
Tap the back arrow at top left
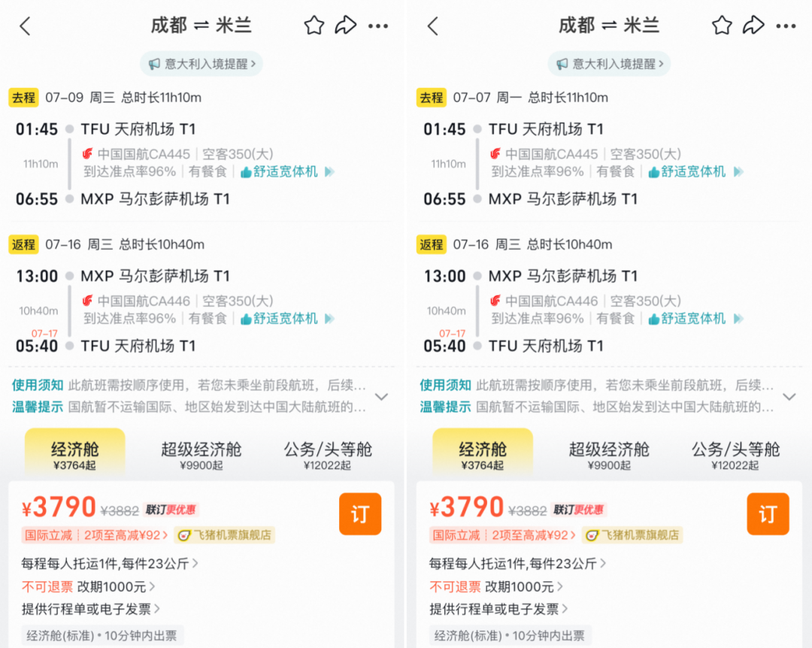tap(25, 25)
